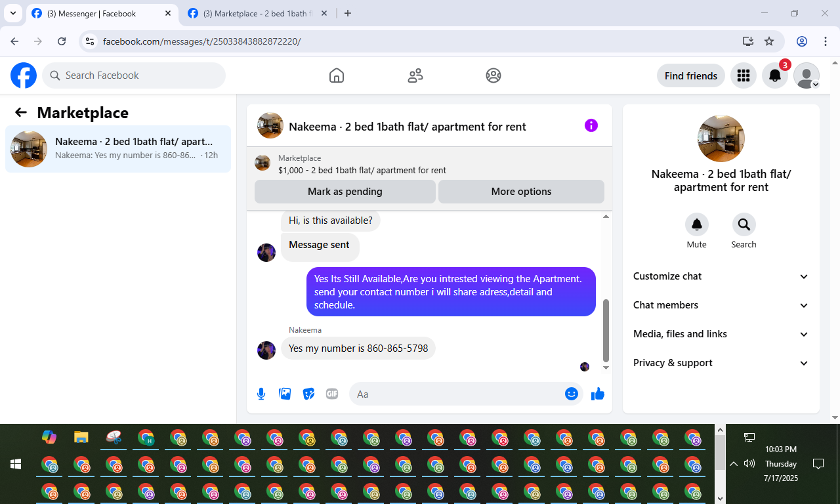Click the chat header title Nakeema

(x=408, y=127)
